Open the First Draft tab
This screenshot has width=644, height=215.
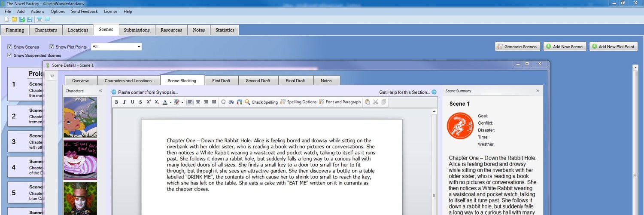point(221,80)
